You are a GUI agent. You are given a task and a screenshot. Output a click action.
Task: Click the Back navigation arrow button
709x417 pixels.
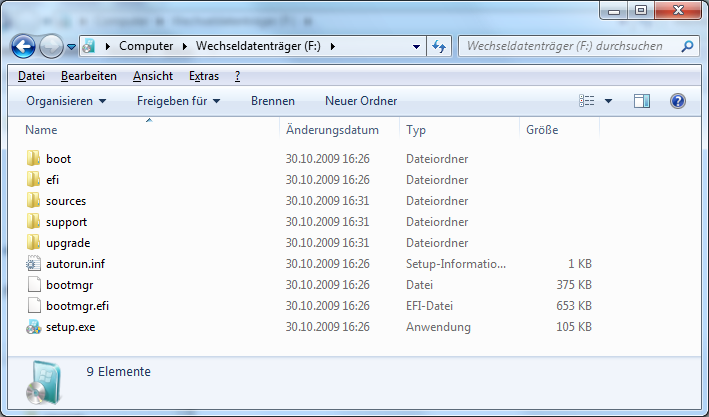[25, 46]
